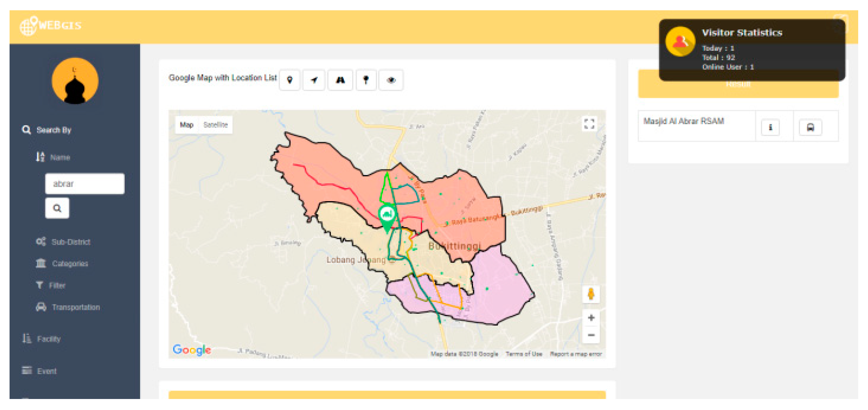This screenshot has width=868, height=410.
Task: Open the Facility menu in sidebar
Action: click(x=49, y=339)
